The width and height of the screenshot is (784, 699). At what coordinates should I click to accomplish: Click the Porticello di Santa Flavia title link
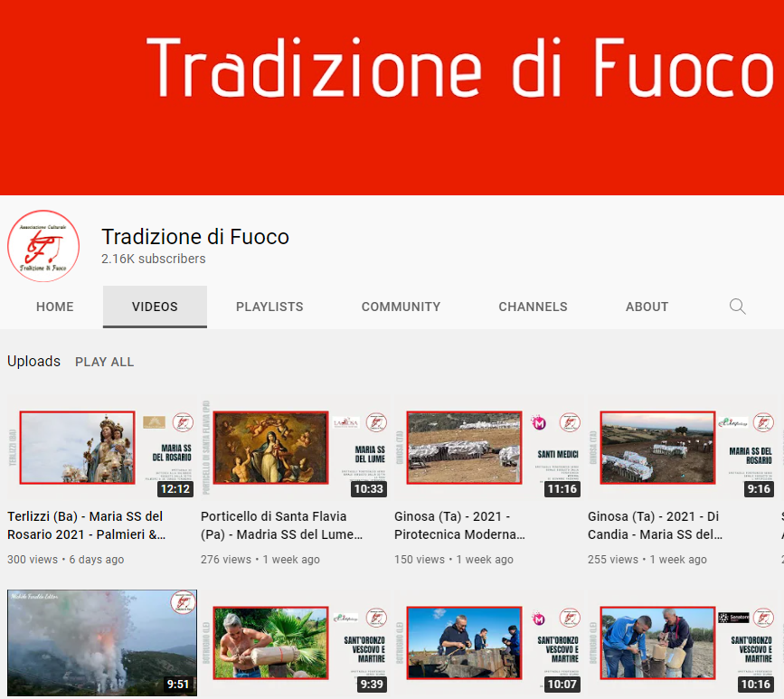coord(282,525)
